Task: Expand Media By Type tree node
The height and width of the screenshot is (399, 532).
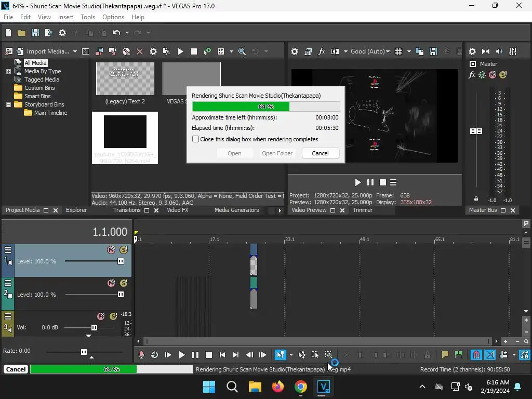Action: click(8, 71)
